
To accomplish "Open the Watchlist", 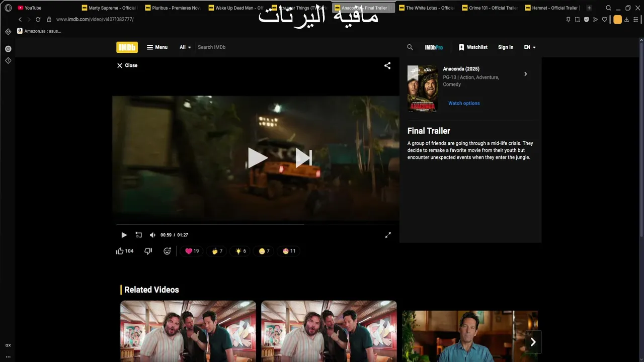I will 473,47.
